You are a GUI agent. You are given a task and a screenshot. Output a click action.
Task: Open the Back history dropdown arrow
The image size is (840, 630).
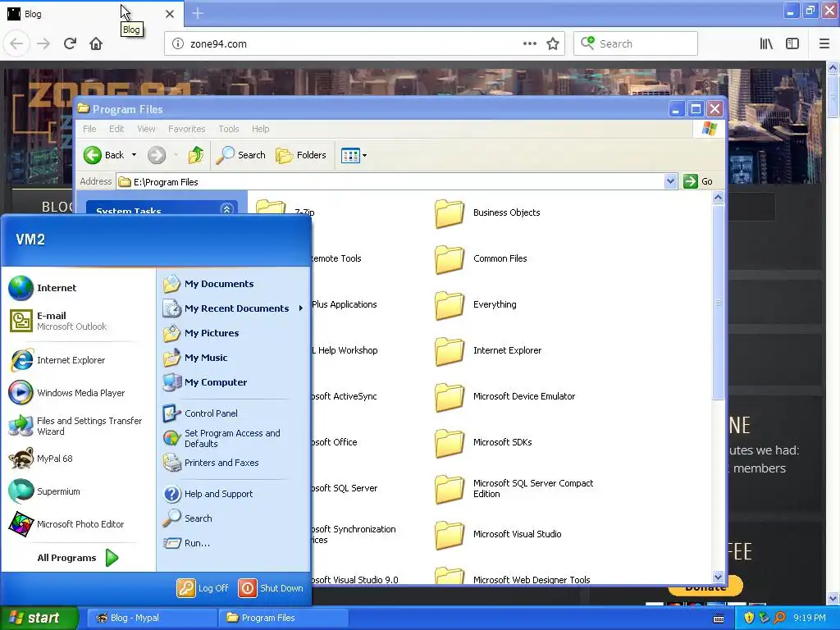[134, 155]
